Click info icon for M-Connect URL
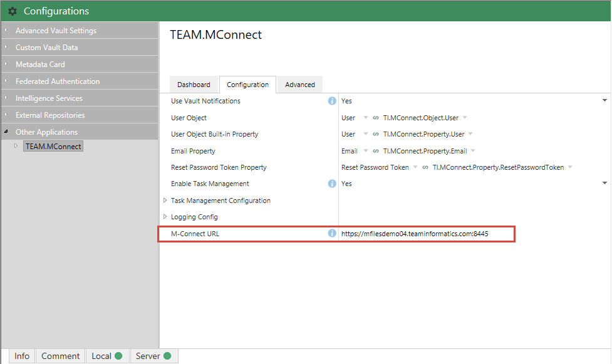 332,234
